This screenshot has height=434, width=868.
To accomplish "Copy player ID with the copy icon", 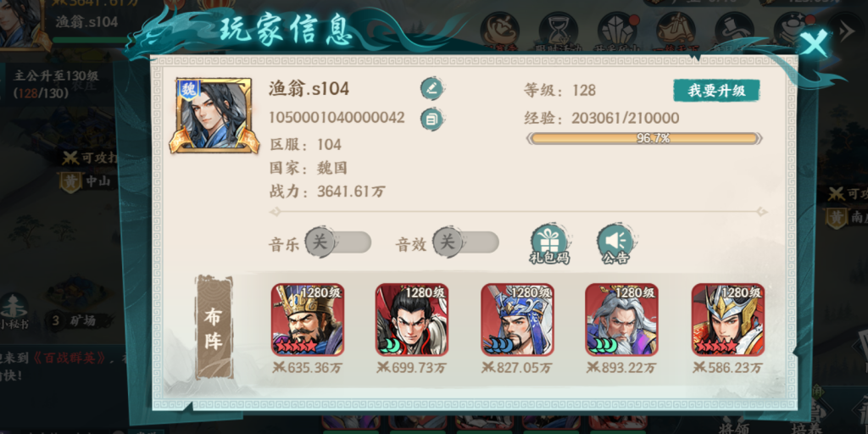I will pyautogui.click(x=432, y=119).
